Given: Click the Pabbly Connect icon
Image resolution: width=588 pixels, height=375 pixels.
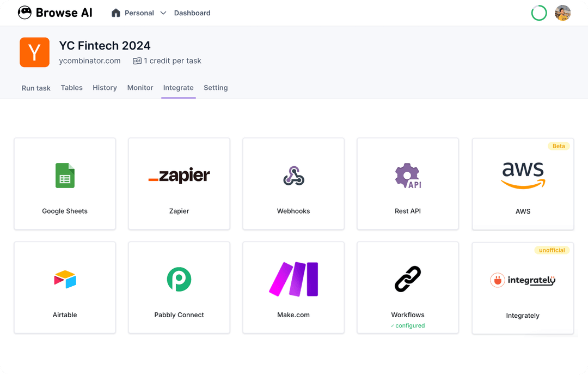Looking at the screenshot, I should click(x=179, y=279).
